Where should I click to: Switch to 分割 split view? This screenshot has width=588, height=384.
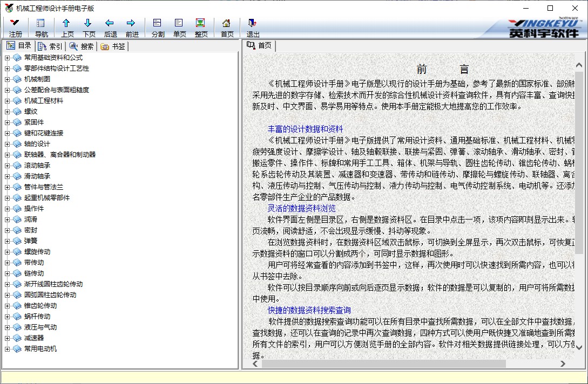click(158, 28)
